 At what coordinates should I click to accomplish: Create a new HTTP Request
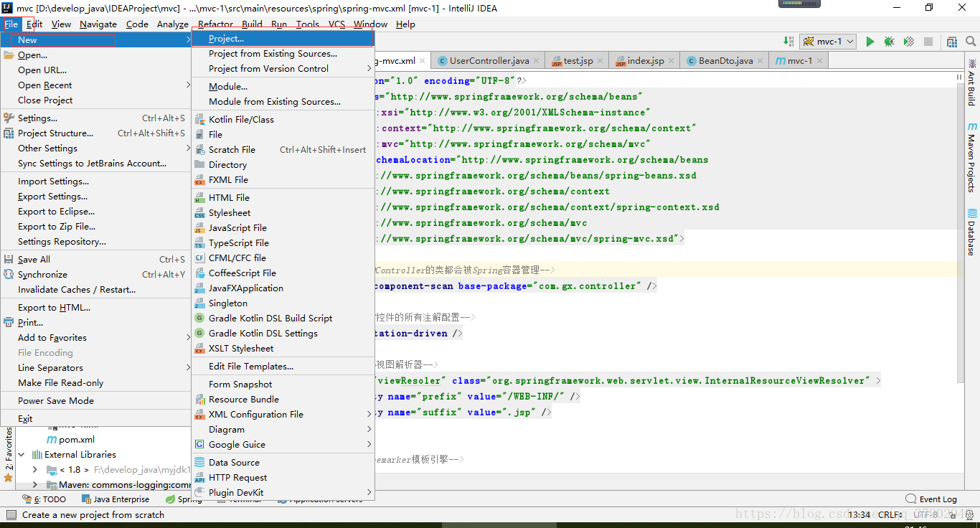pyautogui.click(x=283, y=477)
